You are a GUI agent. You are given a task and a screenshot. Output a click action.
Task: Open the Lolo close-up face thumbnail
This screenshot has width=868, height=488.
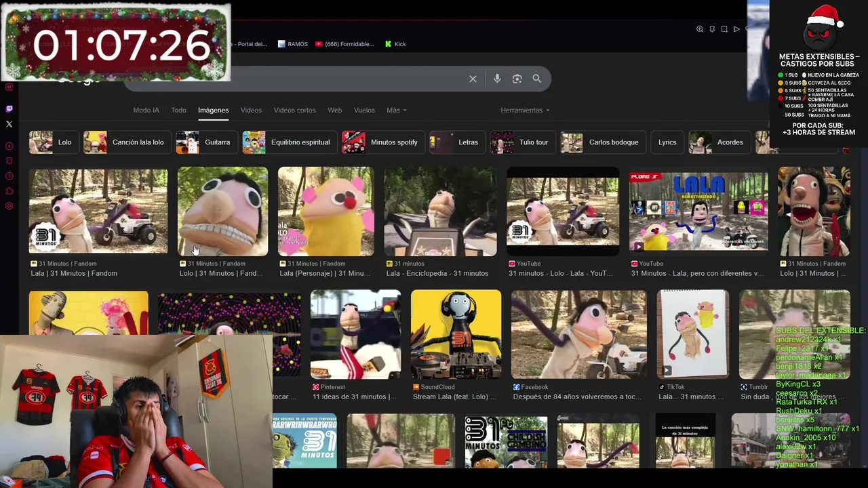click(x=222, y=211)
